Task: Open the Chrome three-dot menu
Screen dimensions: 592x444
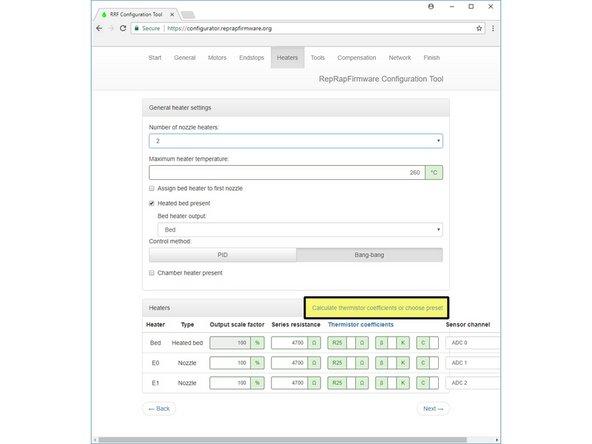Action: 493,28
